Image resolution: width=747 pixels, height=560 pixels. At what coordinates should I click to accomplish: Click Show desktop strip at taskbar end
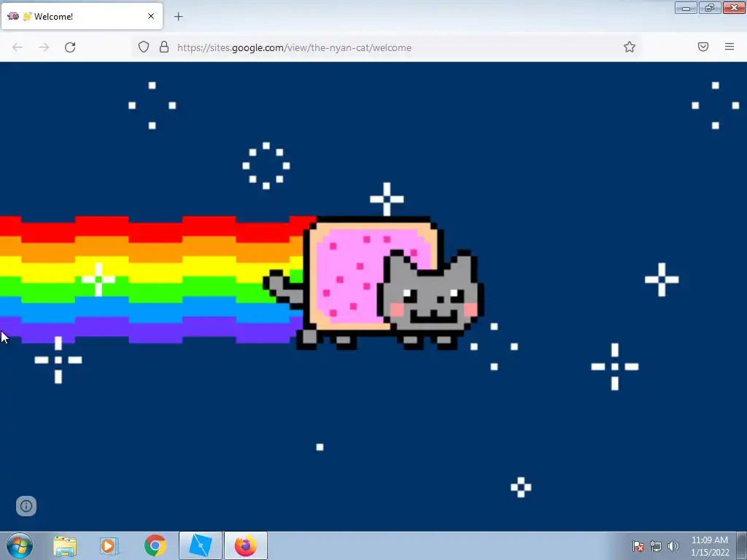pos(742,545)
